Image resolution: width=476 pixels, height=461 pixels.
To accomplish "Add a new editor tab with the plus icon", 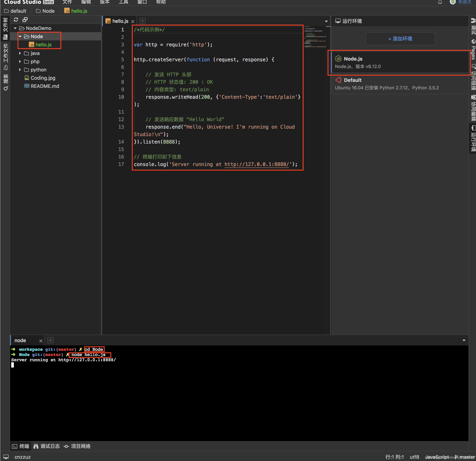I will point(143,21).
